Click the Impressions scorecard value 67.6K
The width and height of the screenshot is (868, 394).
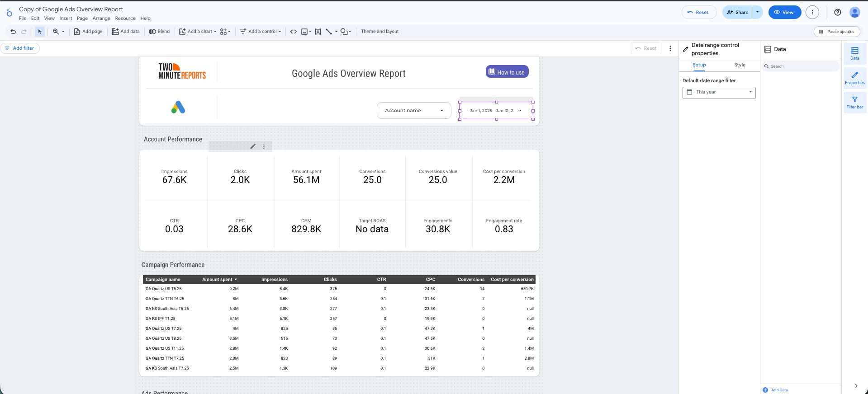coord(174,180)
